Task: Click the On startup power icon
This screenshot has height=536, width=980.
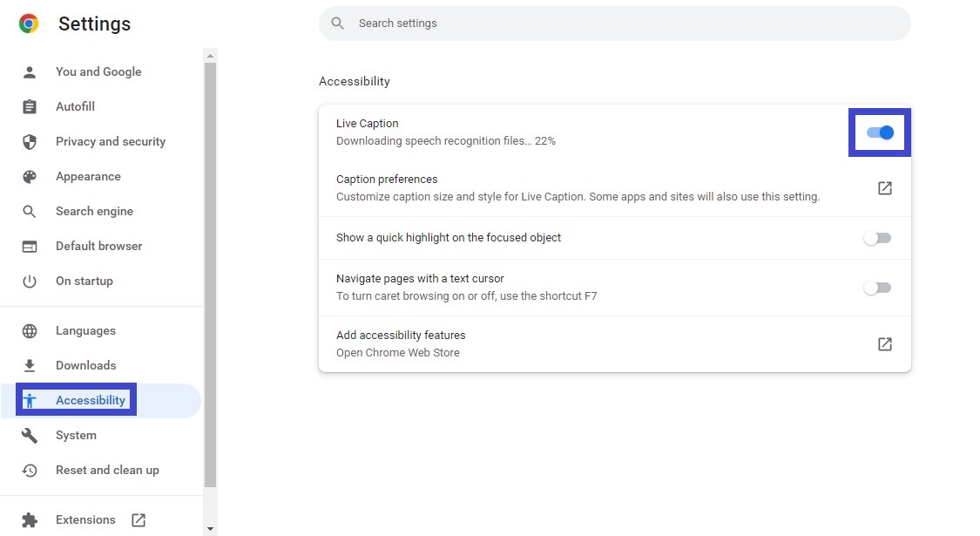Action: 30,282
